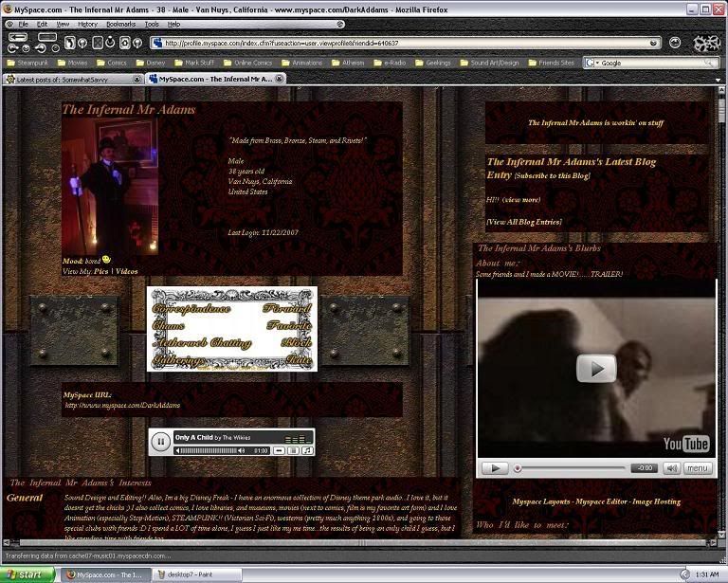The height and width of the screenshot is (583, 728).
Task: Pause the 'Only A Child' music player
Action: coord(160,442)
